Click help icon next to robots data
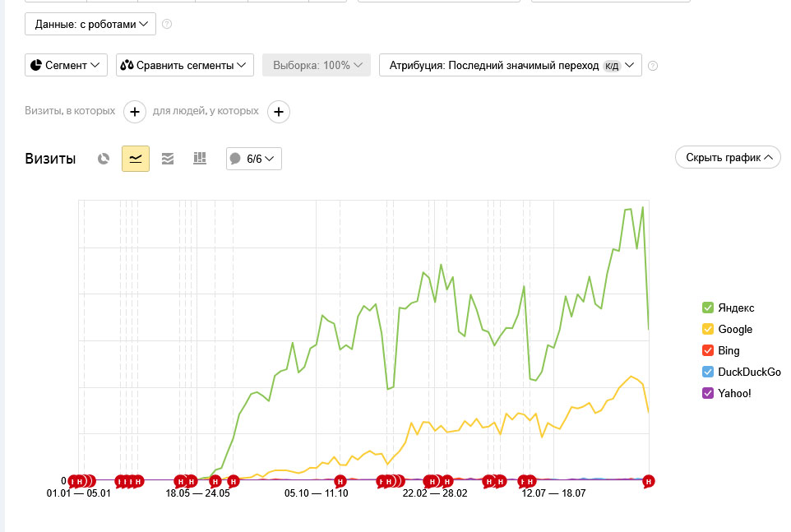 coord(167,25)
